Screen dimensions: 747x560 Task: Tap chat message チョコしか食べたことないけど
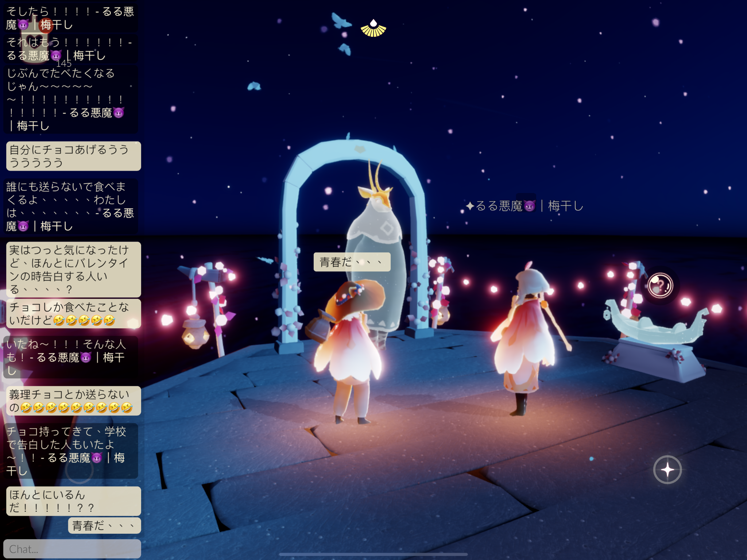coord(74,314)
